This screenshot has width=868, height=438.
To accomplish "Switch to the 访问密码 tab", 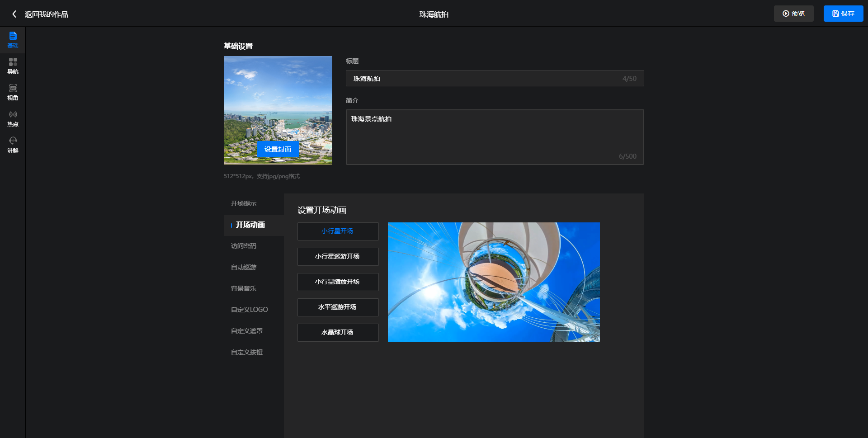I will [x=244, y=246].
